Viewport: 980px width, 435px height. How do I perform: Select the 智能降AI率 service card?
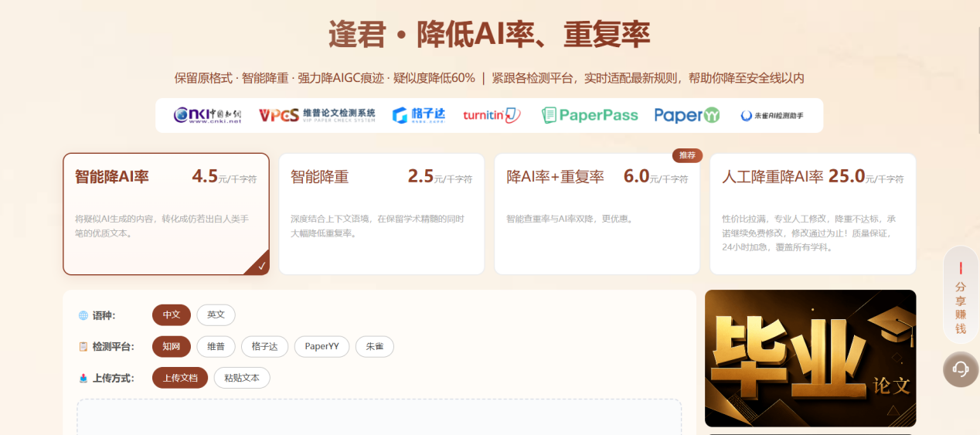[166, 214]
